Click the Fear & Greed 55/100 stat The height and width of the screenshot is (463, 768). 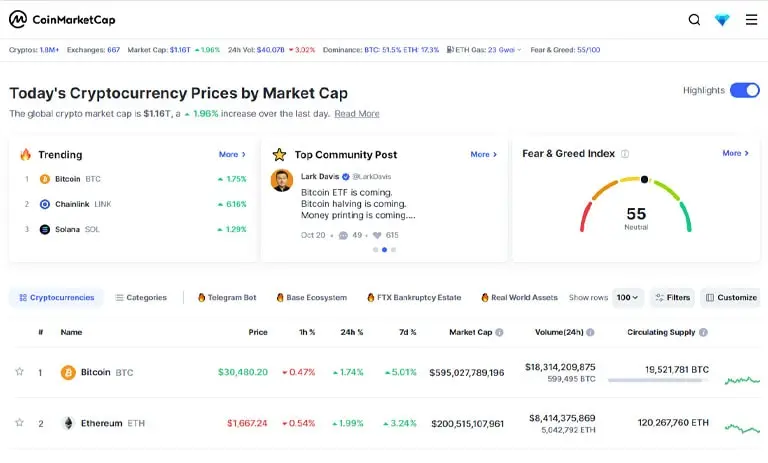pos(565,50)
